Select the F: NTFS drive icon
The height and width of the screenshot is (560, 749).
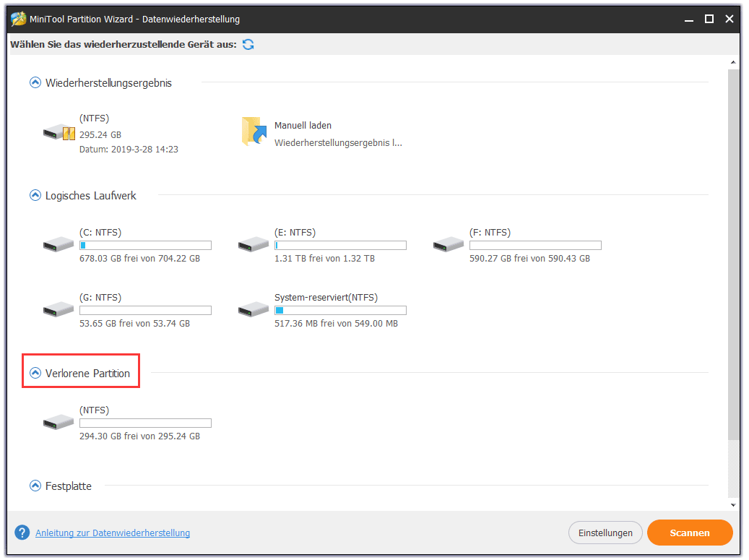[x=448, y=244]
